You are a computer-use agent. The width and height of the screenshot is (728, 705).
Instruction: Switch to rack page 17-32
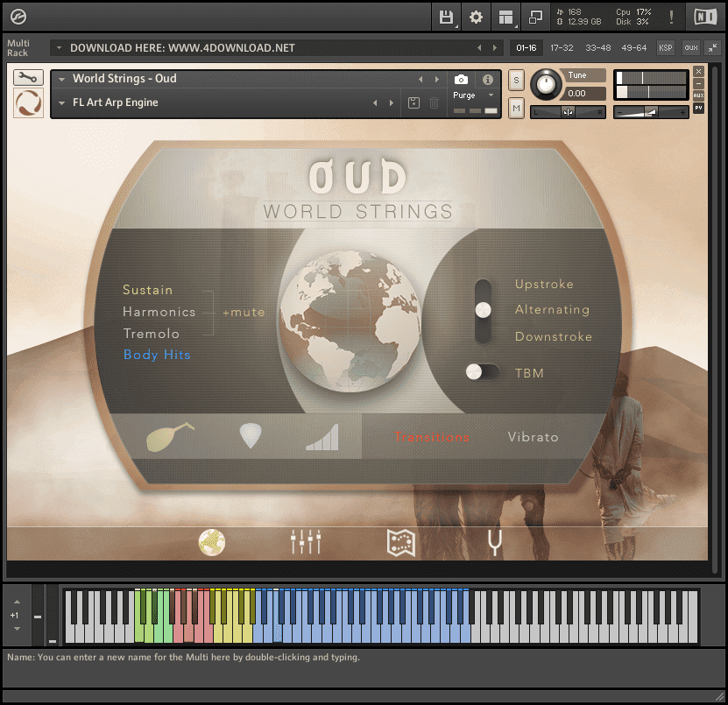[x=562, y=47]
